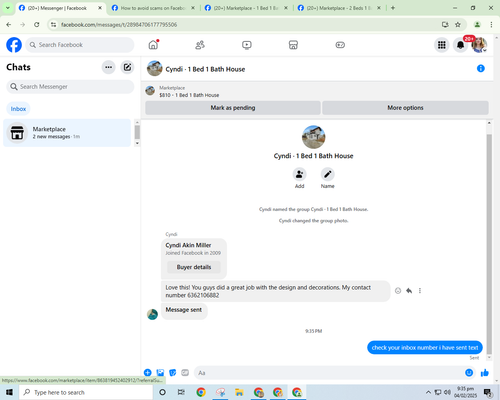The image size is (500, 400).
Task: Reply to Cyndi's message with arrow icon
Action: click(409, 291)
